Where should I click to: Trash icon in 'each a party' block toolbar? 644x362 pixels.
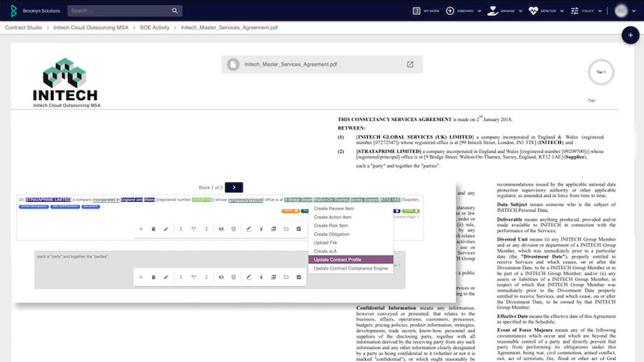(154, 277)
